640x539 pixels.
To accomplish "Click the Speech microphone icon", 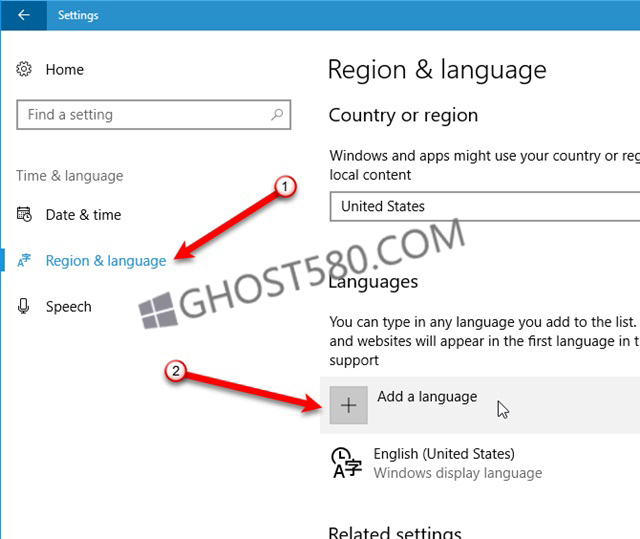I will pos(24,306).
